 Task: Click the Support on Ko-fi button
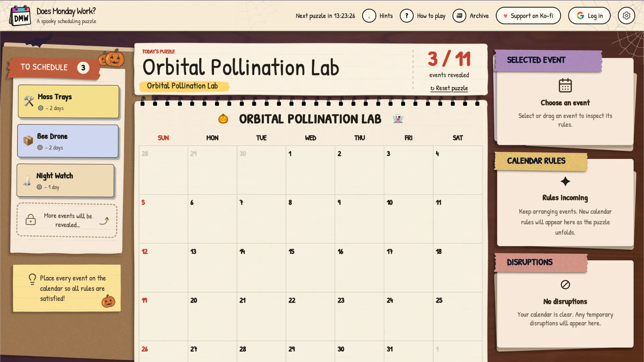528,16
